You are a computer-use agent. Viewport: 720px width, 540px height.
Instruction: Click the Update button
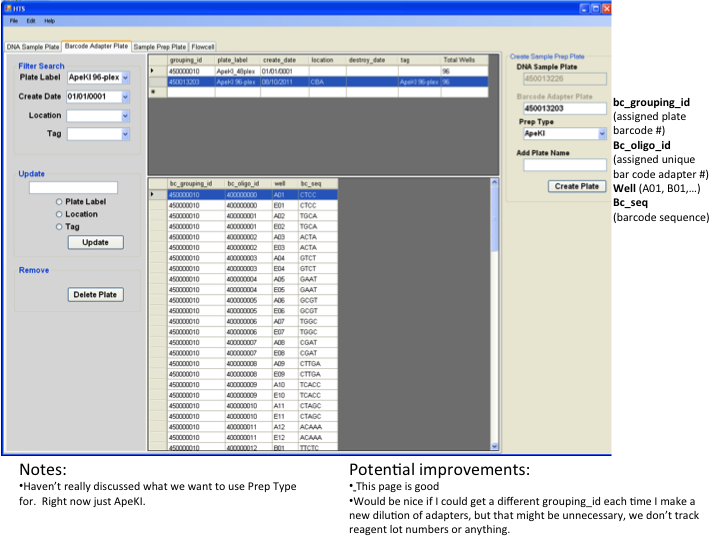click(96, 242)
